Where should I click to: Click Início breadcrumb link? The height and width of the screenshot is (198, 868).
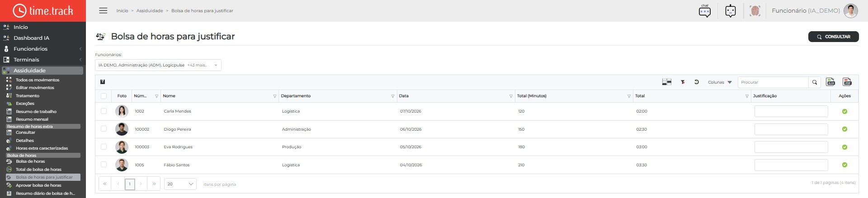(x=122, y=11)
